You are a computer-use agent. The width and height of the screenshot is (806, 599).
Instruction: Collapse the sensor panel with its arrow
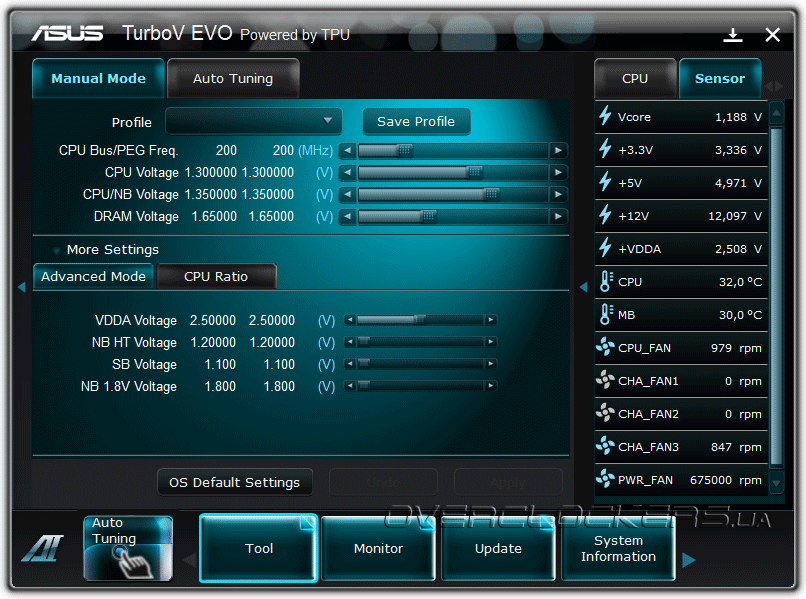tap(583, 287)
